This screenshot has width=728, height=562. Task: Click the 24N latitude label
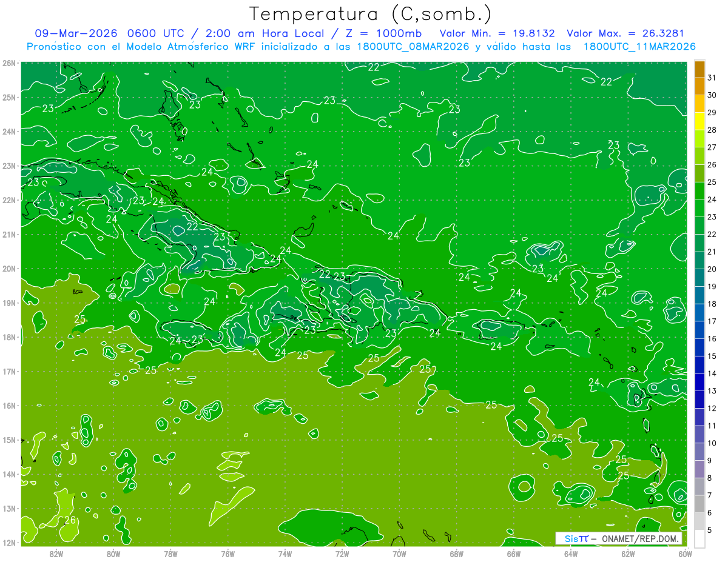tap(9, 132)
